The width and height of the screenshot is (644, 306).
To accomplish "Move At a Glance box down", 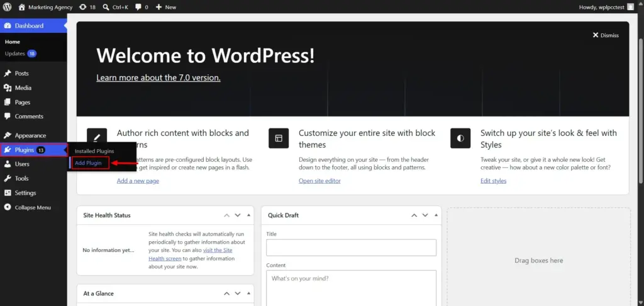I will pos(237,293).
